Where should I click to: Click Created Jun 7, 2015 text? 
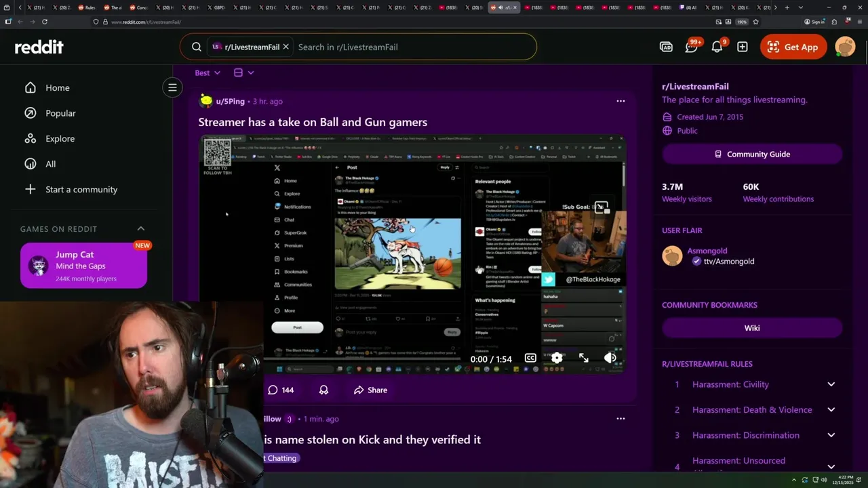click(710, 117)
